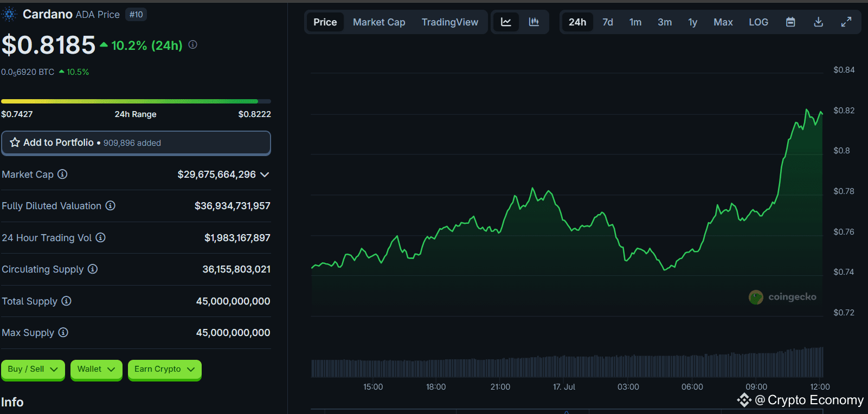Click the Add to Portfolio button
This screenshot has width=868, height=414.
(x=136, y=143)
